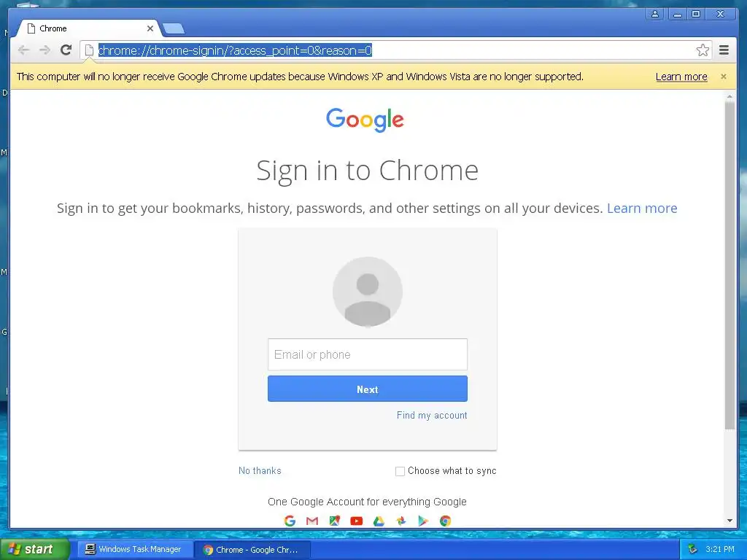This screenshot has height=560, width=747.
Task: Click the Google Photos pinwheel icon
Action: pos(401,521)
